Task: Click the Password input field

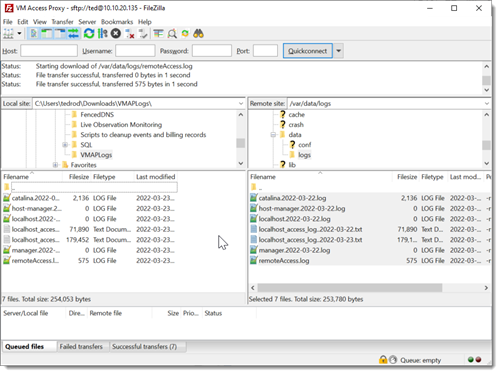Action: [x=212, y=51]
